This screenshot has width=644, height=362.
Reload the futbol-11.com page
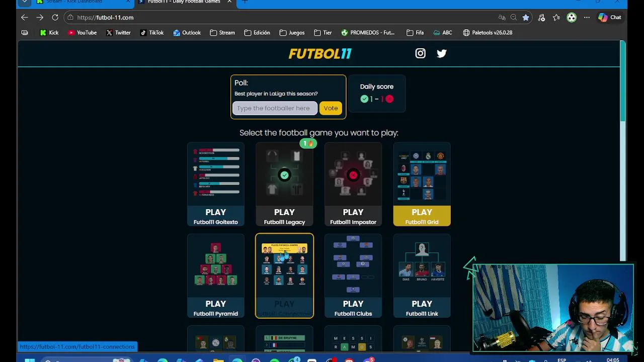[55, 17]
